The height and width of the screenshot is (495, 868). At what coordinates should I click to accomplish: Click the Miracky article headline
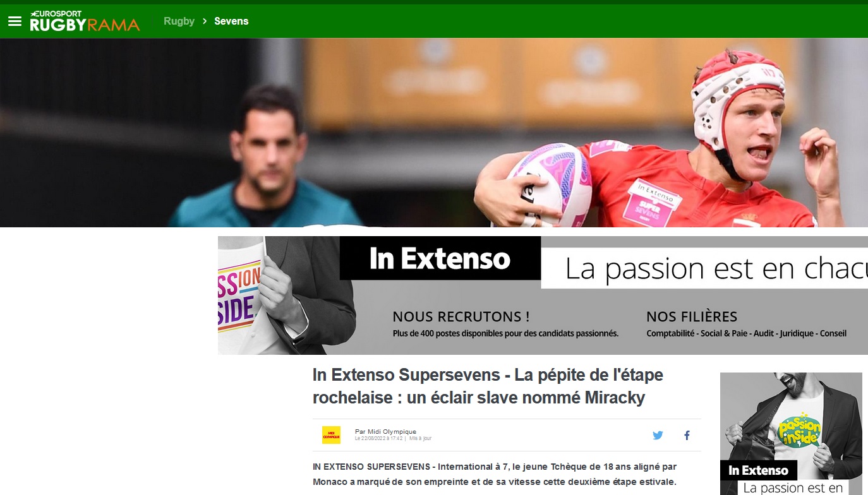[488, 386]
